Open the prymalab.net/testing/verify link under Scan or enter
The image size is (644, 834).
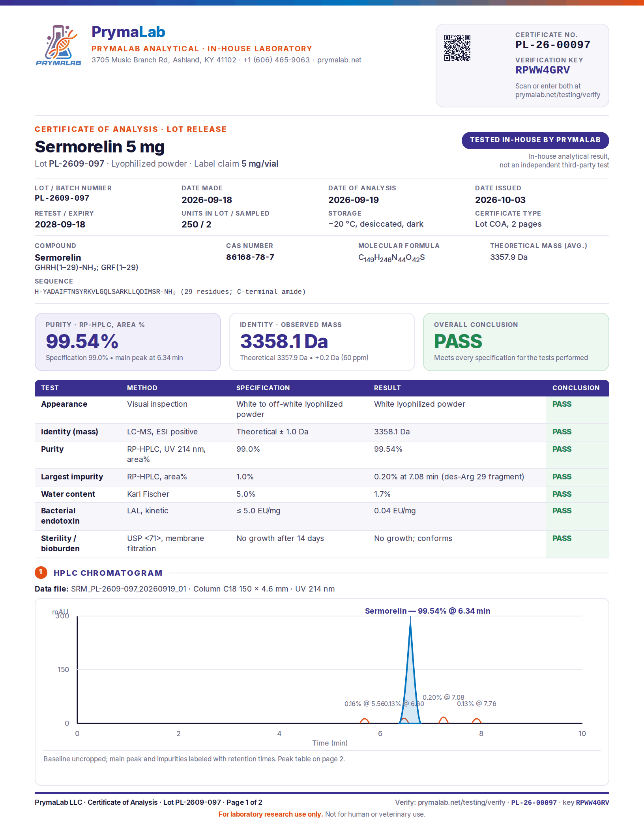pyautogui.click(x=558, y=95)
